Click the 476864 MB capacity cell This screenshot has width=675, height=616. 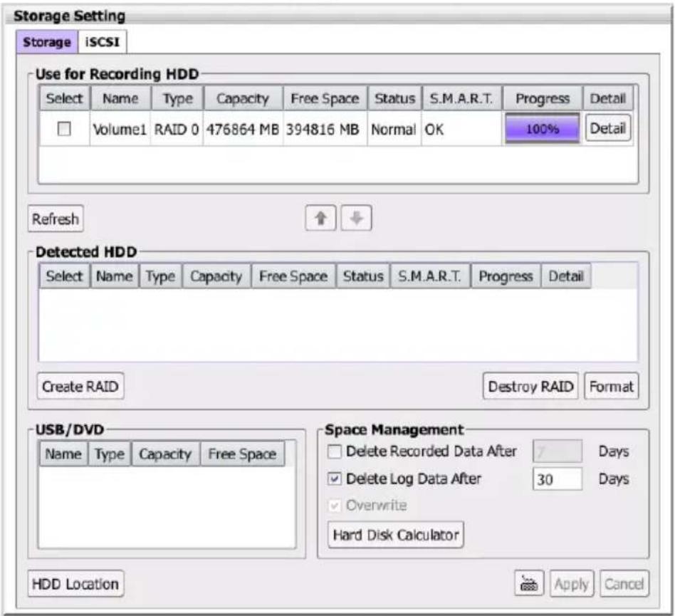pyautogui.click(x=243, y=129)
